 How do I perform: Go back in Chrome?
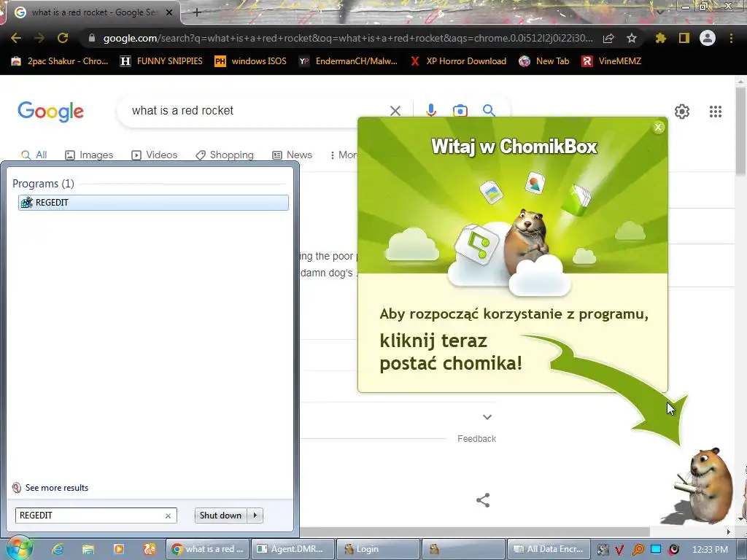point(16,38)
